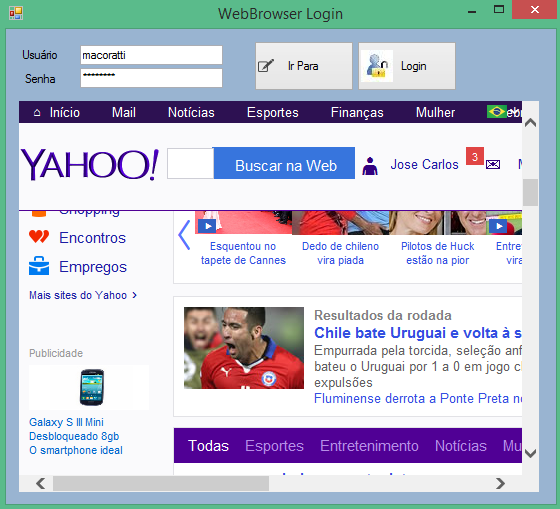This screenshot has width=560, height=509.
Task: Click the Brazil flag icon
Action: pos(496,111)
